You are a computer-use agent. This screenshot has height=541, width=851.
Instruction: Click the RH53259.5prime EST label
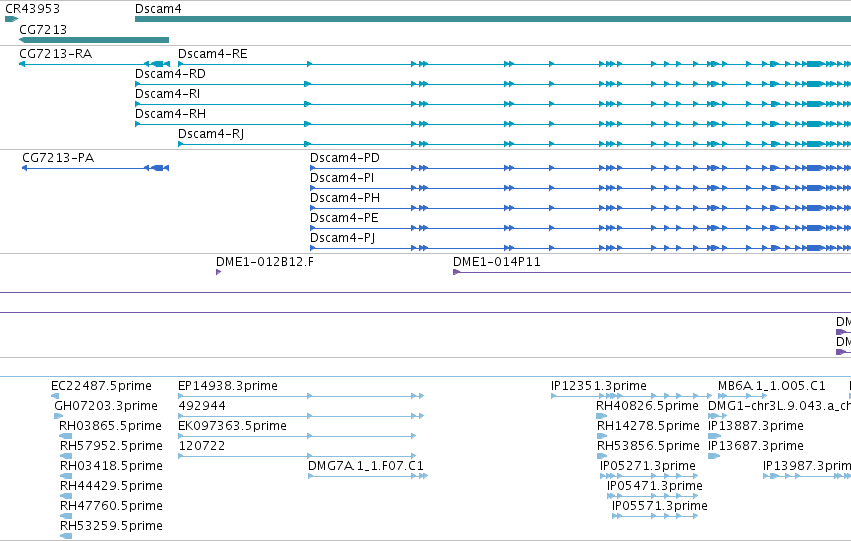[111, 526]
